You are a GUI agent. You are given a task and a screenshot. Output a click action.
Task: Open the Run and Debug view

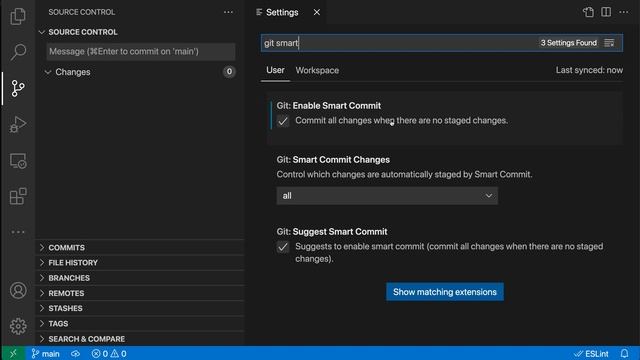(x=18, y=124)
